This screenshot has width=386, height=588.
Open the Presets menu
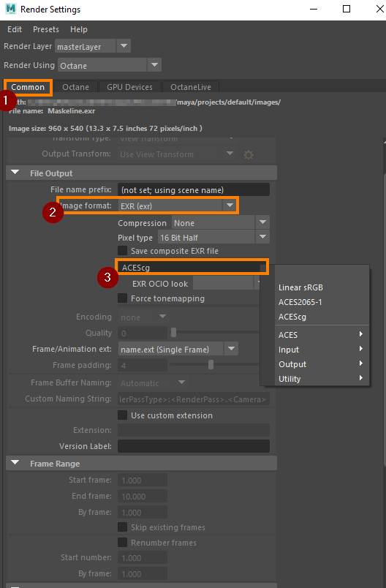pyautogui.click(x=46, y=29)
